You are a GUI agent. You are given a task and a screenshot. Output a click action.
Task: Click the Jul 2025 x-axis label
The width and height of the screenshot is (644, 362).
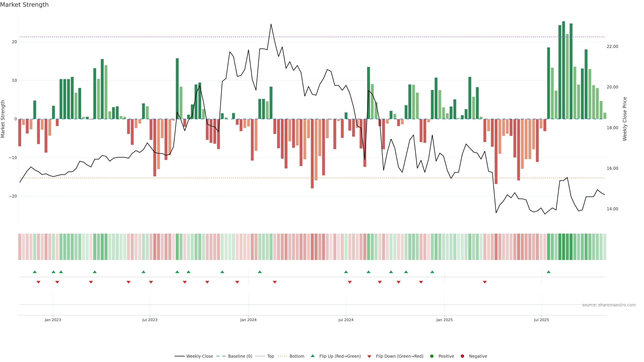541,320
